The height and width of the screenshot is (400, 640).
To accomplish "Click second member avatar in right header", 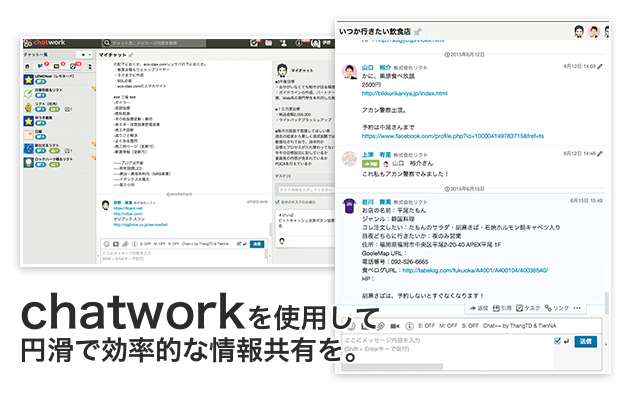I will click(x=594, y=31).
